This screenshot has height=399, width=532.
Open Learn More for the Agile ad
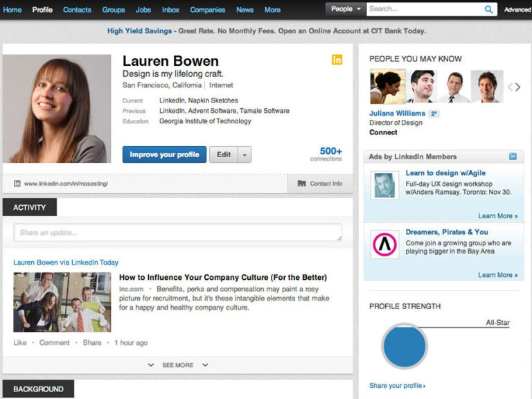click(498, 216)
